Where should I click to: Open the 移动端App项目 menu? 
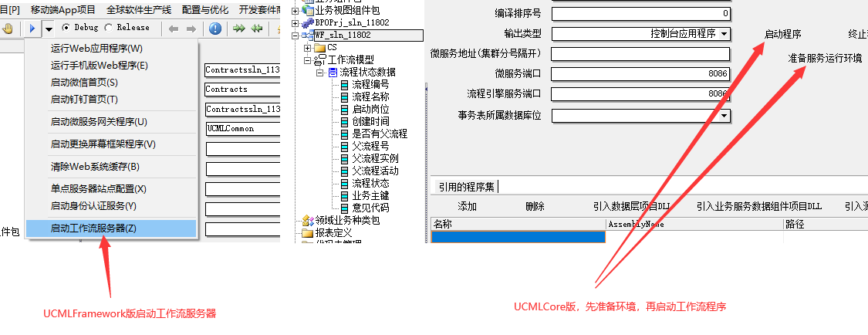click(x=63, y=9)
